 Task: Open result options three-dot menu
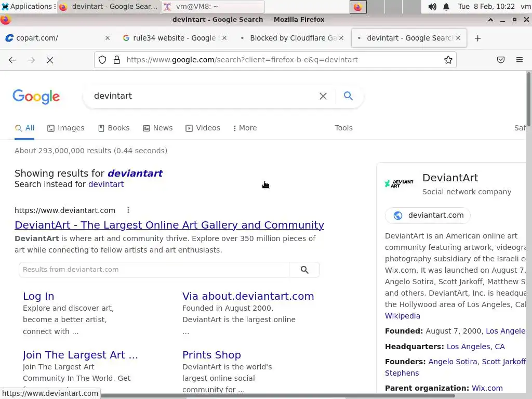pyautogui.click(x=128, y=210)
